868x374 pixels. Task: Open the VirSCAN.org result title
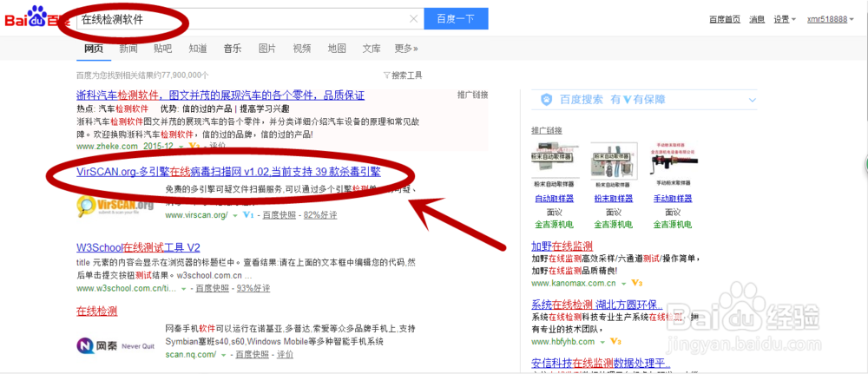click(228, 172)
